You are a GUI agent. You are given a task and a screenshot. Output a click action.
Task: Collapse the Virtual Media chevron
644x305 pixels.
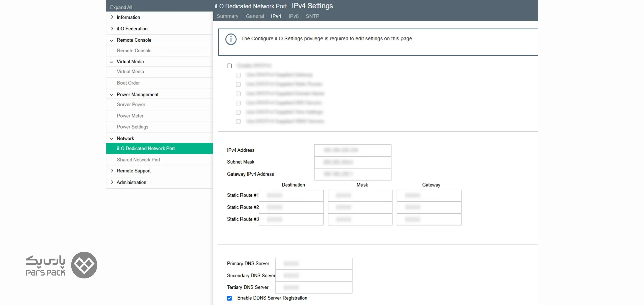coord(111,62)
